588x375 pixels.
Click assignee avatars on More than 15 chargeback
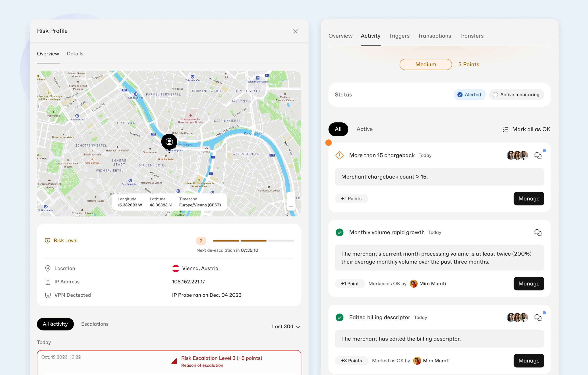coord(517,155)
